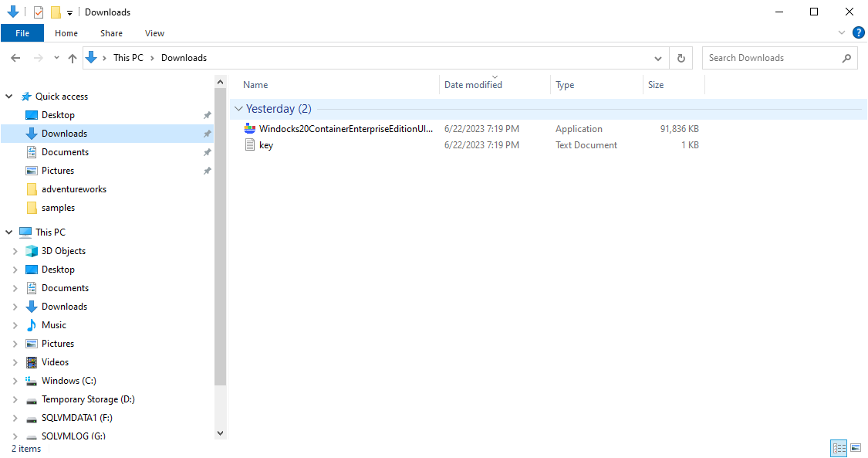Viewport: 868px width, 458px height.
Task: Switch to the View ribbon tab
Action: (154, 32)
